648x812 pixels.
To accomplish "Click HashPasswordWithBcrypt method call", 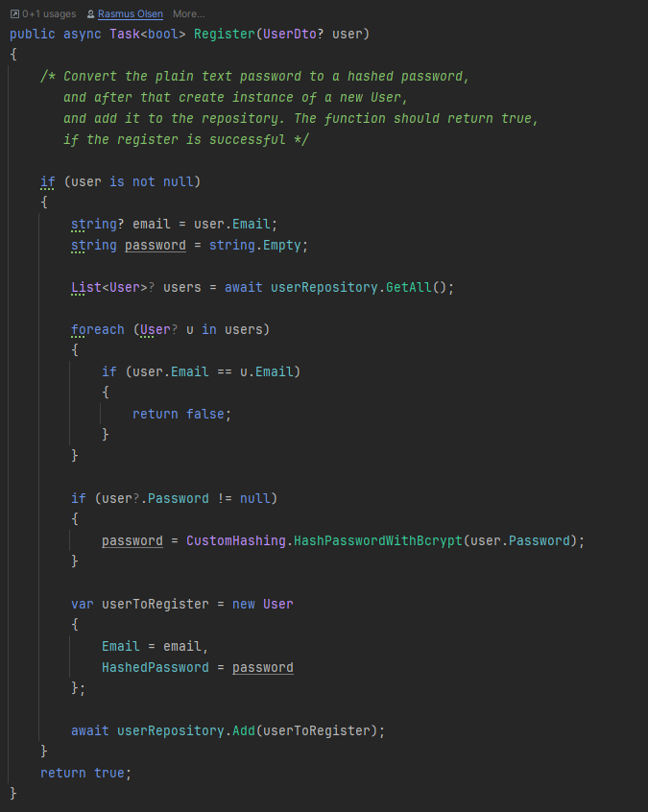I will pos(378,540).
